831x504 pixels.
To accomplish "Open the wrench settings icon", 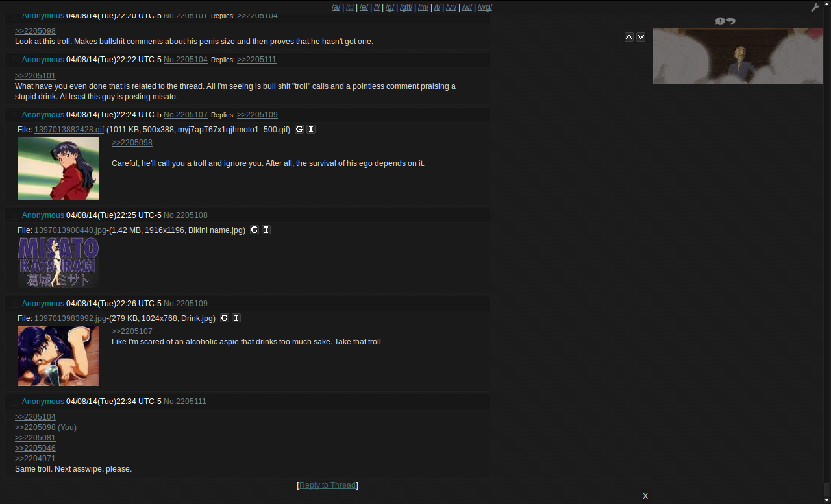I will pos(815,7).
